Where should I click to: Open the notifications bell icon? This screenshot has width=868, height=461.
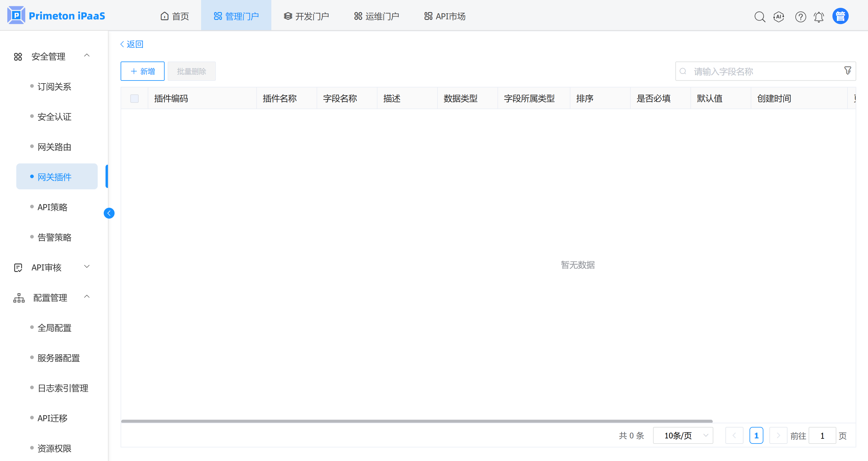click(819, 17)
